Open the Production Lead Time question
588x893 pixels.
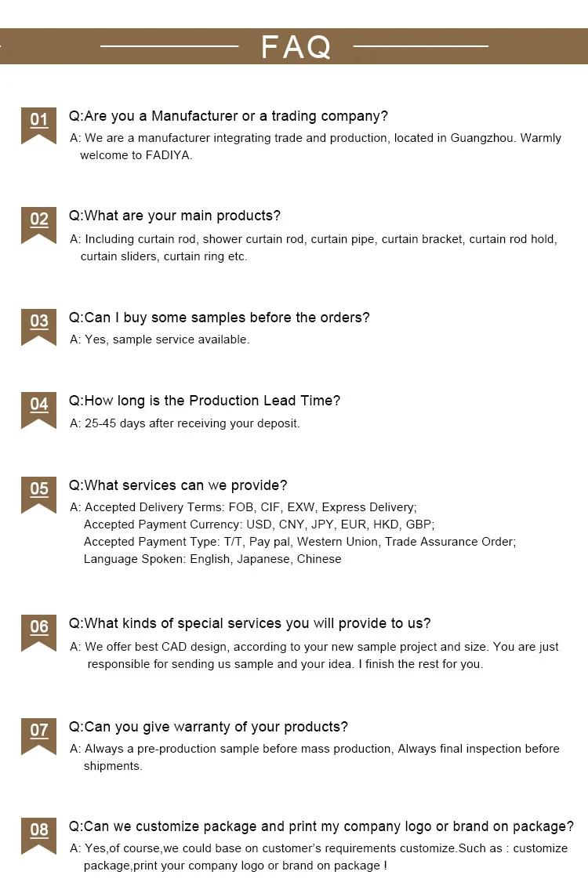click(205, 401)
